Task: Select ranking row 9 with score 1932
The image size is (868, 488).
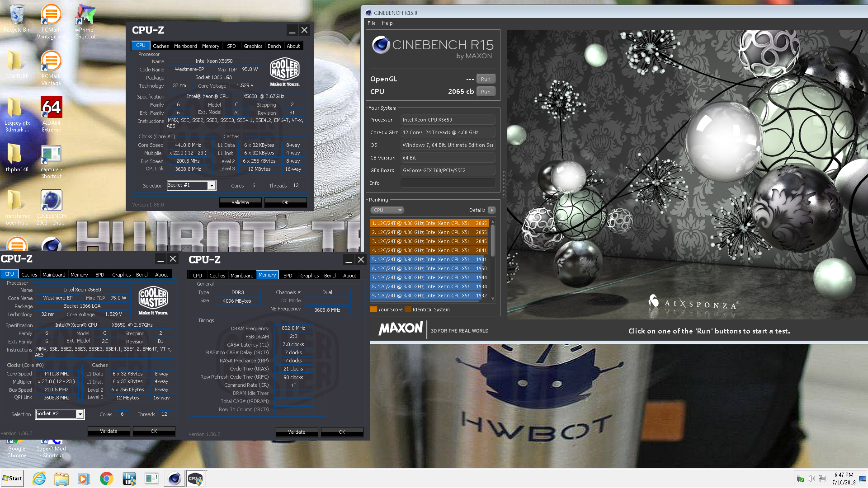Action: (x=429, y=296)
